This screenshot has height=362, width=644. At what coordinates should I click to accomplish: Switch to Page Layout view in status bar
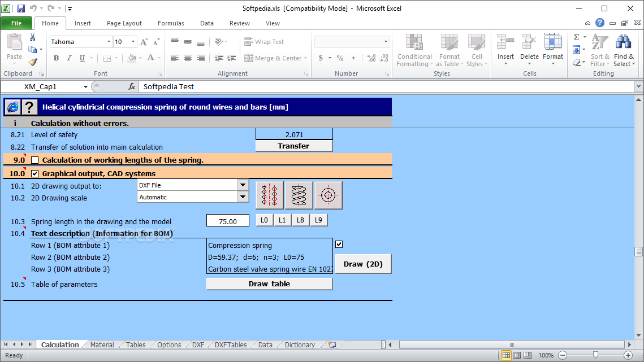click(517, 355)
